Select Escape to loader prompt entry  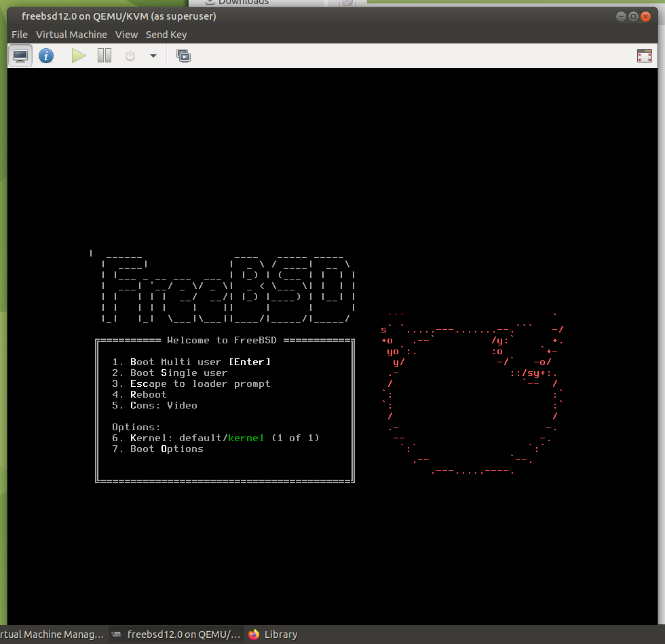pos(191,383)
